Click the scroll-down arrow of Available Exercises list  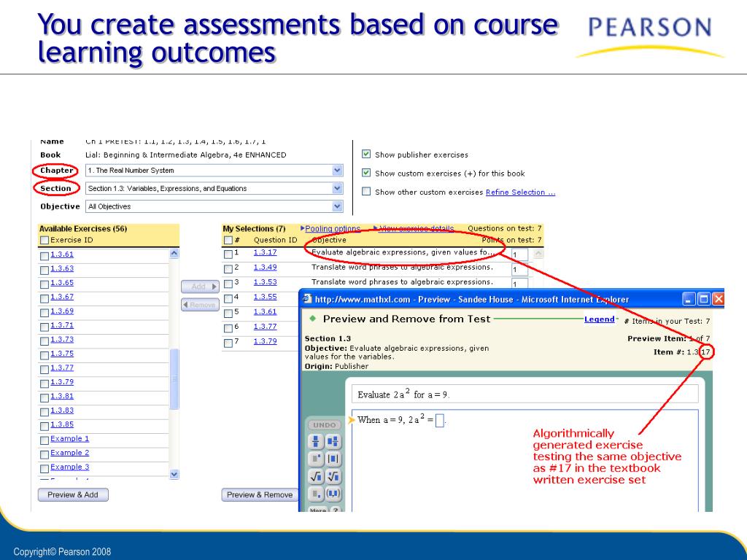pos(174,474)
